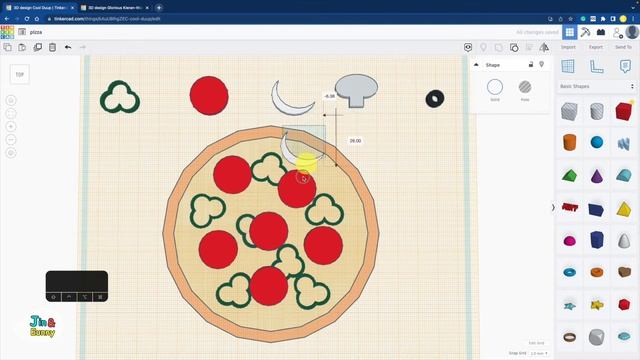The height and width of the screenshot is (360, 640).
Task: Select the gray mushroom shape
Action: pyautogui.click(x=356, y=91)
